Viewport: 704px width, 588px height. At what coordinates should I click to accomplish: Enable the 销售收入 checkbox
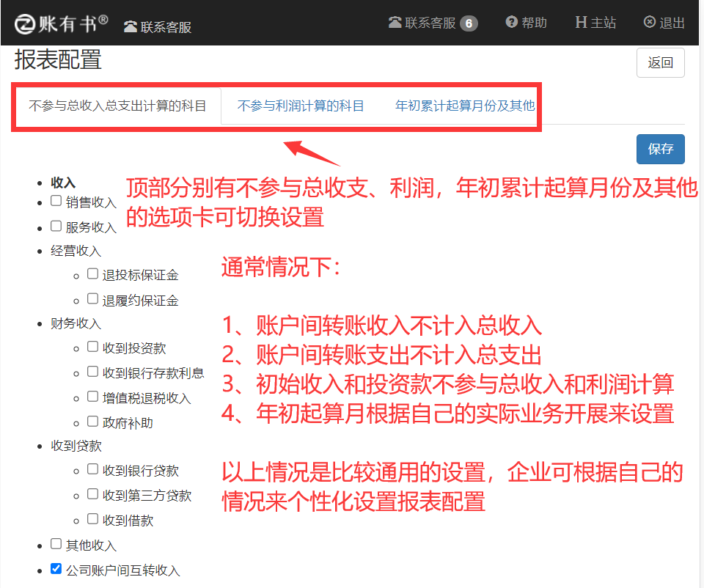pos(56,200)
